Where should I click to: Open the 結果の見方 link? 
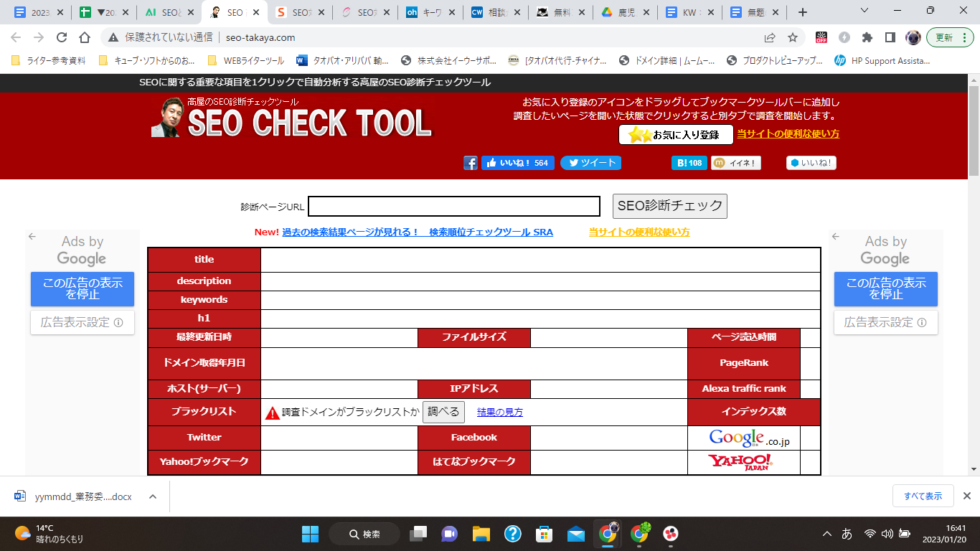(x=500, y=413)
